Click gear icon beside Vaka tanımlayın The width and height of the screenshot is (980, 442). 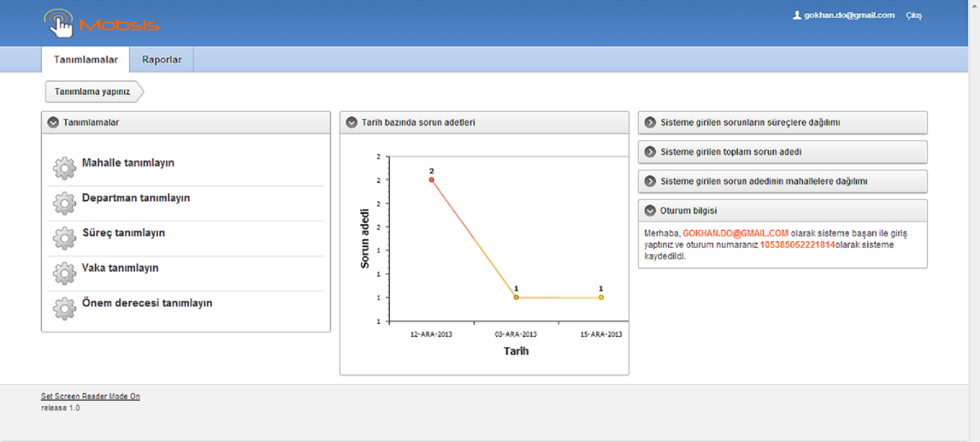click(x=64, y=273)
